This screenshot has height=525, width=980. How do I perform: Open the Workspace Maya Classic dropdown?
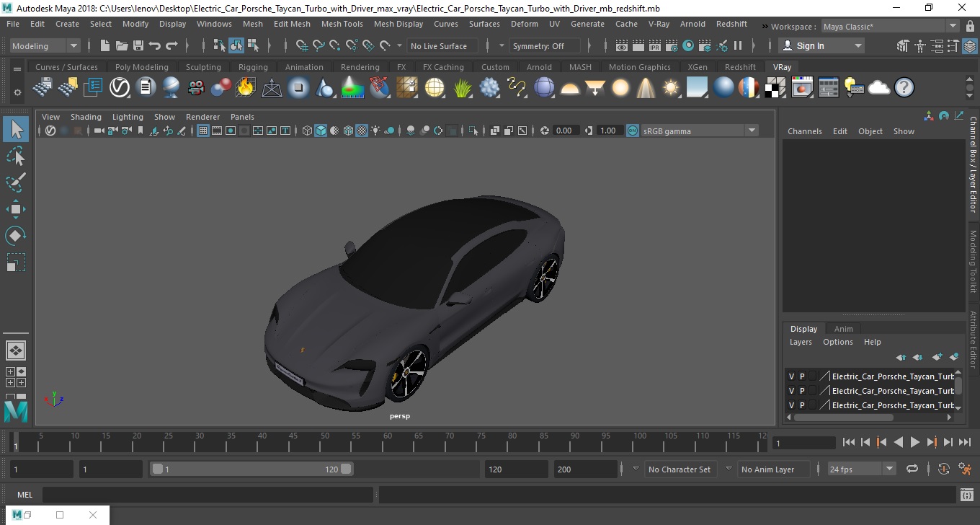click(x=889, y=27)
